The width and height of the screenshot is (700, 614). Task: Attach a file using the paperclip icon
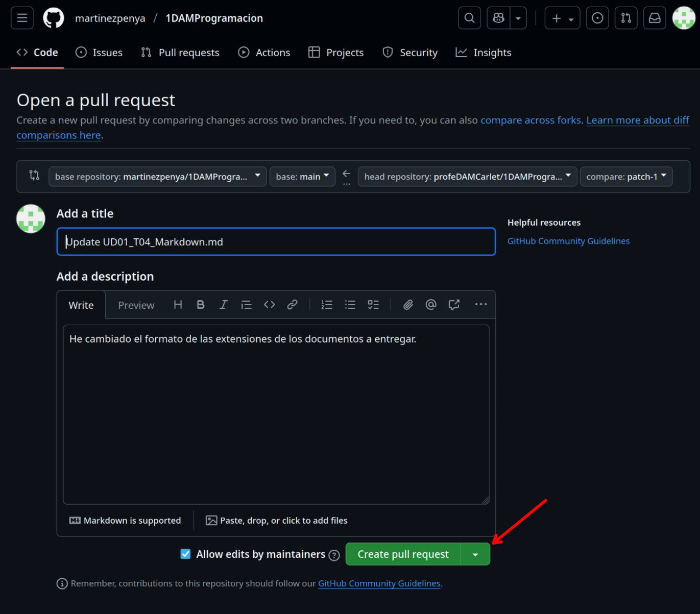(x=407, y=304)
